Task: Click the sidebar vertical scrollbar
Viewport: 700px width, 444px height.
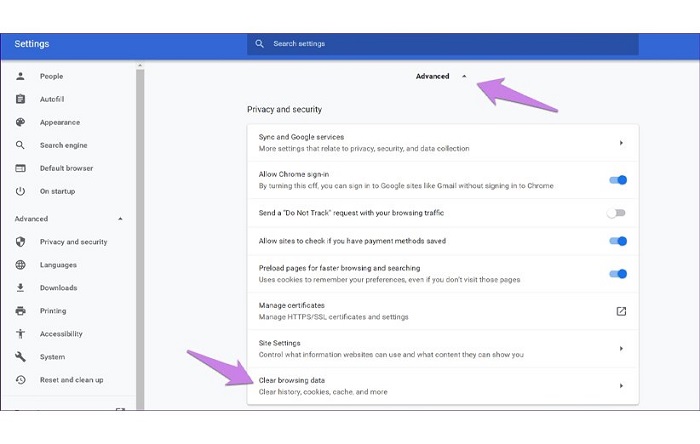Action: [140, 239]
